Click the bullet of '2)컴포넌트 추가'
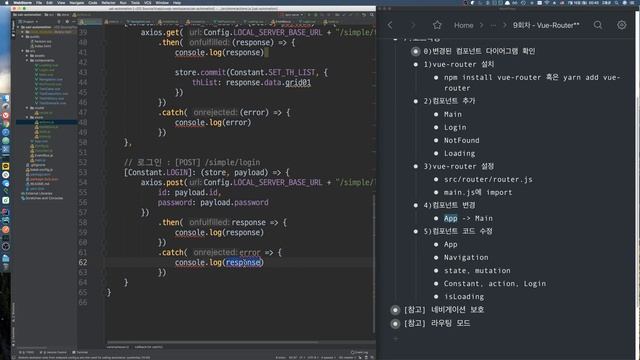Image resolution: width=640 pixels, height=360 pixels. (416, 101)
